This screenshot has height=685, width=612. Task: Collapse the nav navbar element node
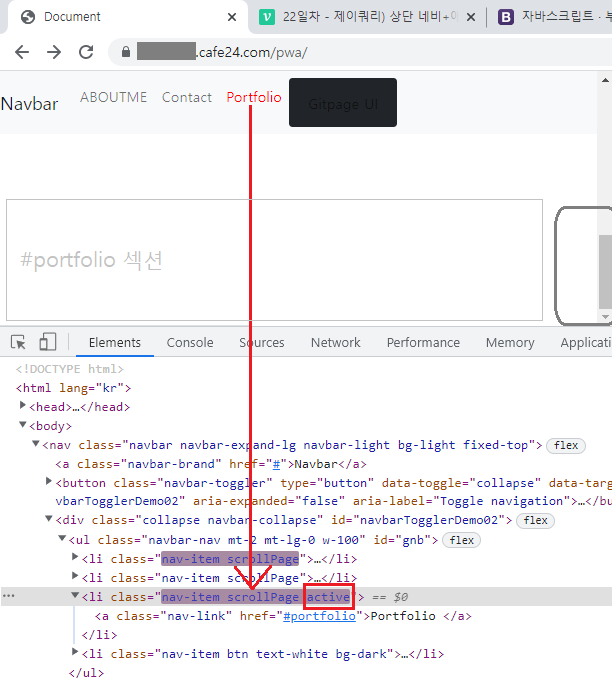(36, 443)
